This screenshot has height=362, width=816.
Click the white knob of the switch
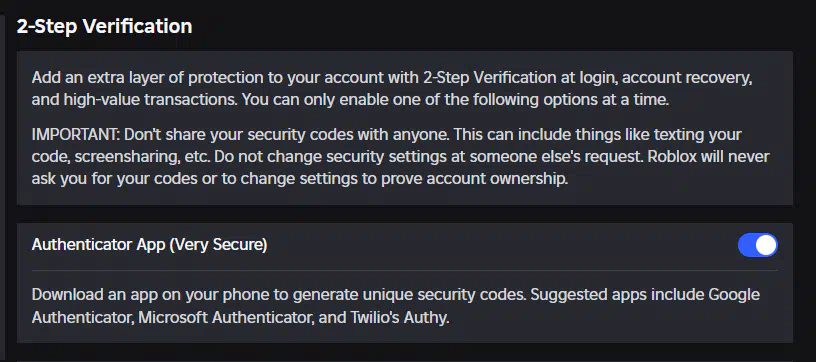766,245
